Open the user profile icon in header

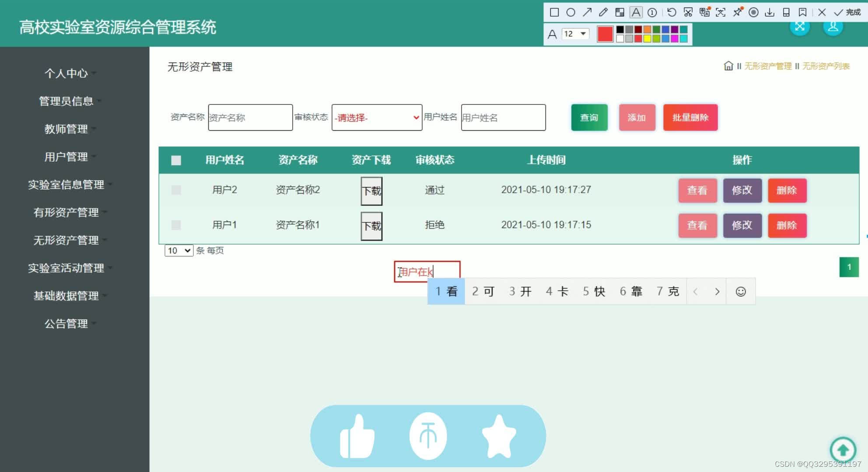[x=833, y=27]
